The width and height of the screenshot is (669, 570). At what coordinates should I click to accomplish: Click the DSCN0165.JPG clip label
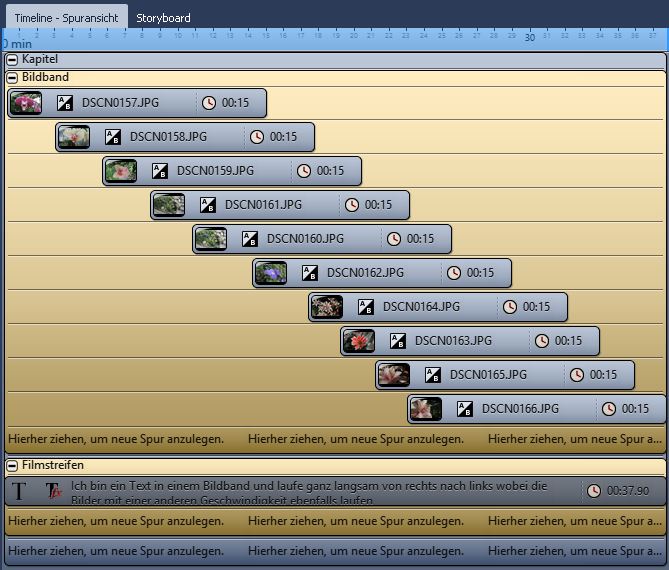tap(488, 375)
